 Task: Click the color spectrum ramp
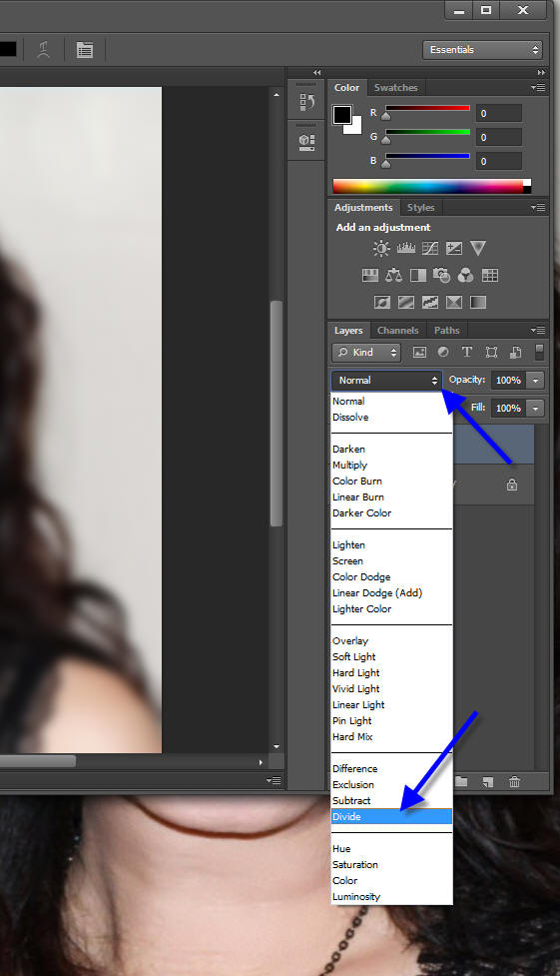pyautogui.click(x=432, y=186)
